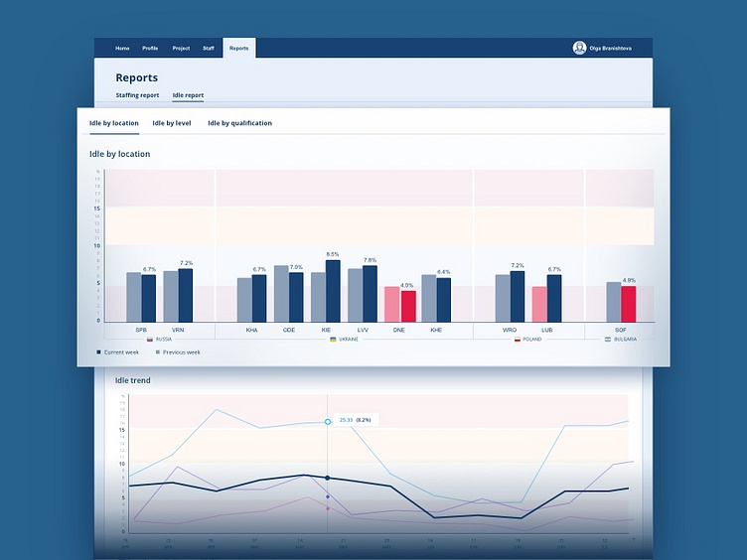Image resolution: width=747 pixels, height=560 pixels.
Task: Go to the Profile page
Action: 150,48
